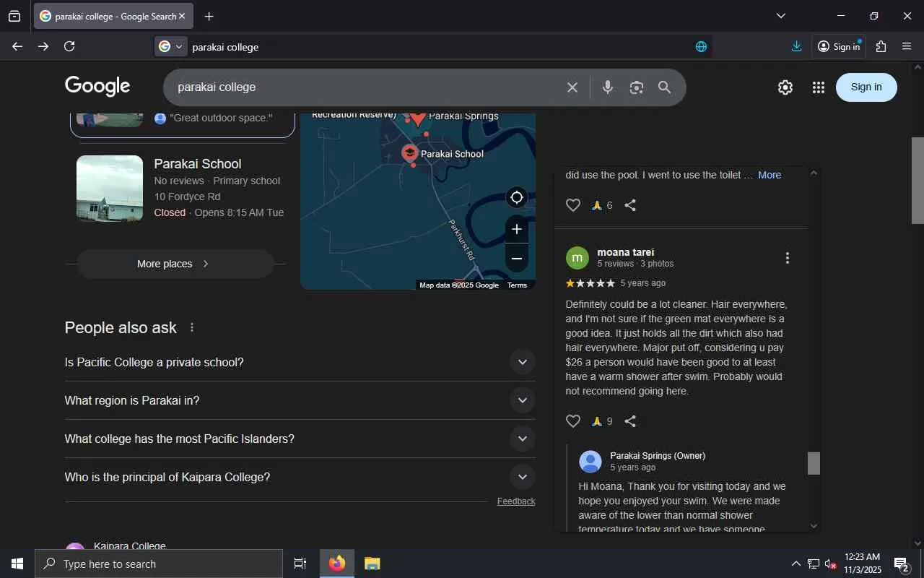Click the muted volume tray icon
This screenshot has height=578, width=924.
831,564
